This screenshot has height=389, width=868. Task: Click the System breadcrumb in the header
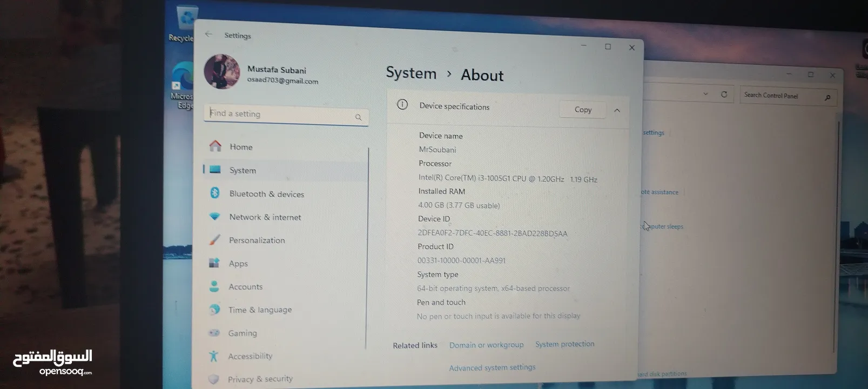point(411,73)
